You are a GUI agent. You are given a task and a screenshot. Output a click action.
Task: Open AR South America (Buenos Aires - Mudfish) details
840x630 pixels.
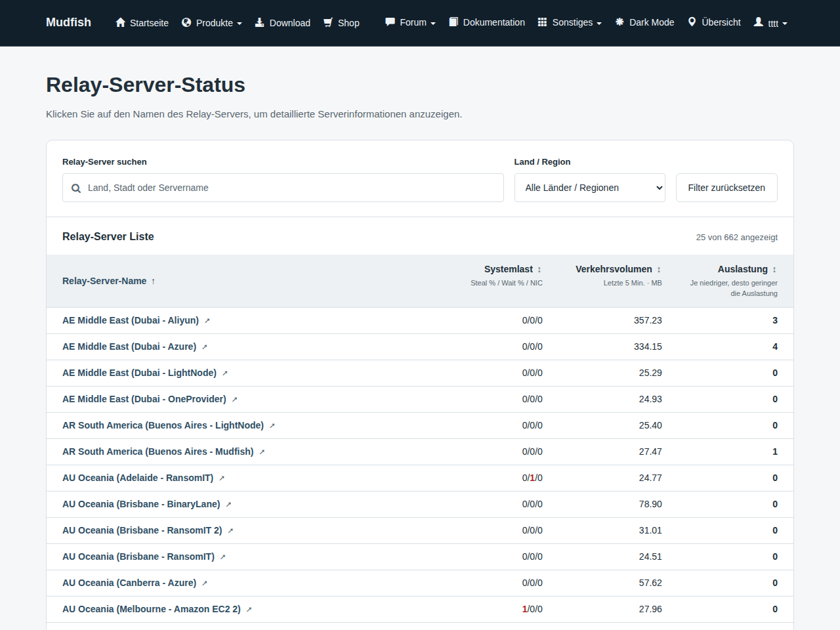(158, 451)
